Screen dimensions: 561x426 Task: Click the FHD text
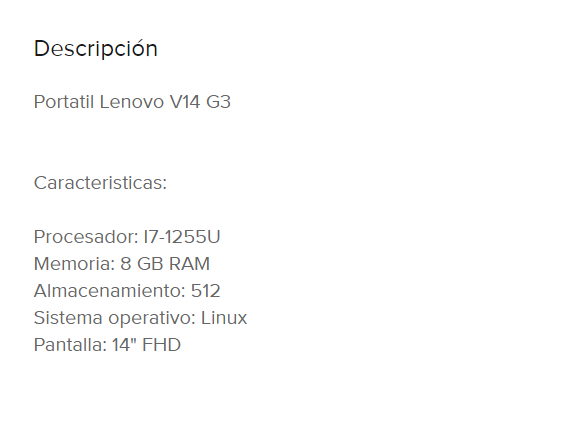161,345
